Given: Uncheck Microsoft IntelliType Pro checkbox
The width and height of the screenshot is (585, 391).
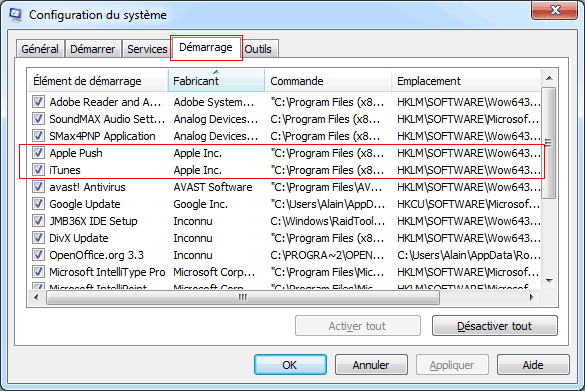Looking at the screenshot, I should pyautogui.click(x=38, y=272).
